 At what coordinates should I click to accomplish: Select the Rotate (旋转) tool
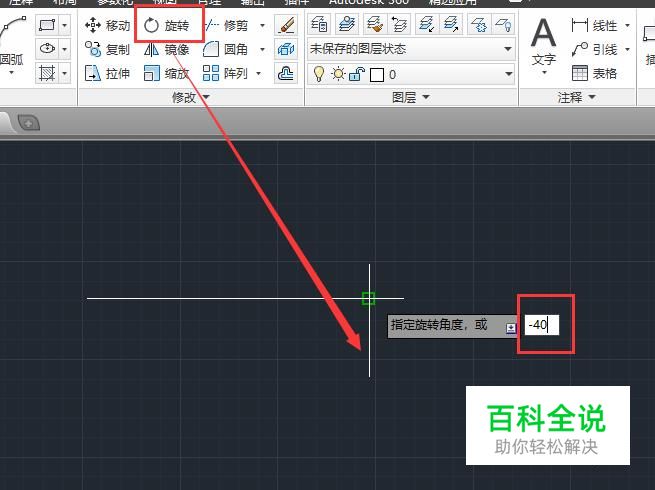167,25
